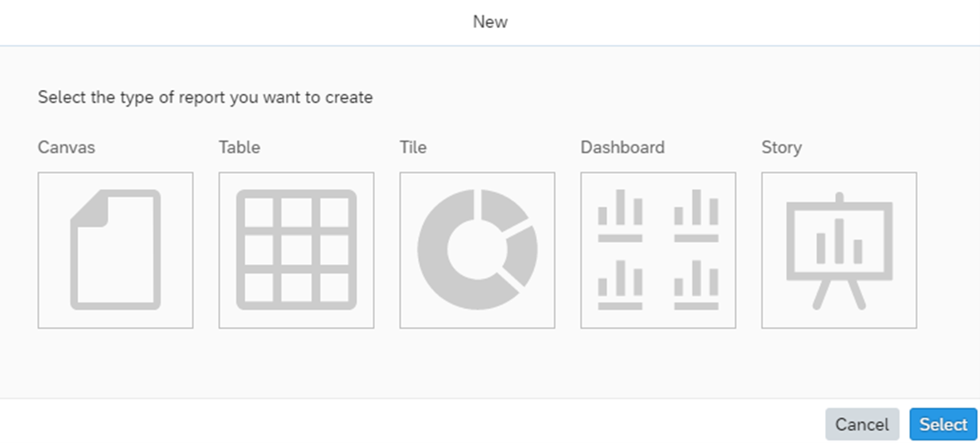
Task: Confirm with the blue Select button
Action: point(943,425)
